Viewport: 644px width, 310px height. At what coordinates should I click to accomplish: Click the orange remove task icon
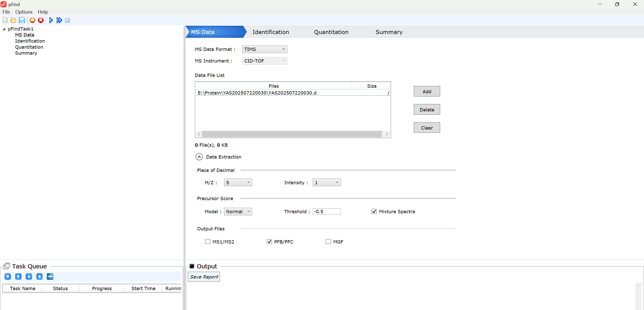[x=32, y=20]
